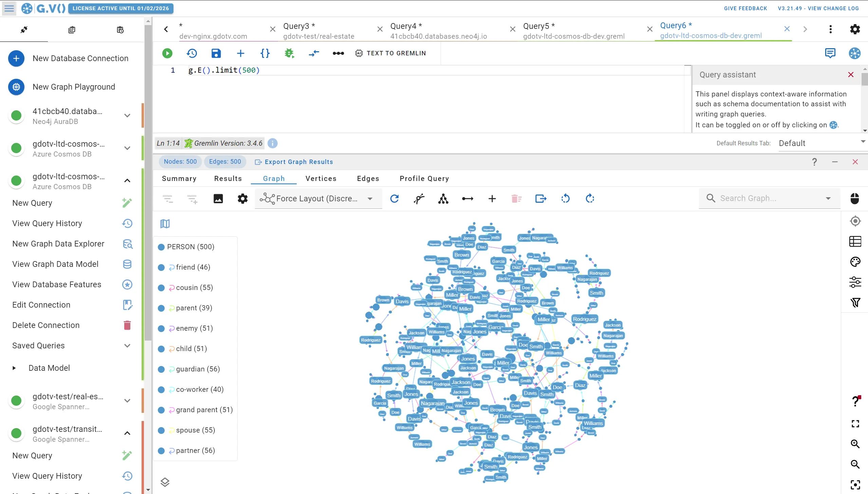The image size is (868, 494).
Task: Save the query with the floppy disk icon
Action: [x=216, y=53]
